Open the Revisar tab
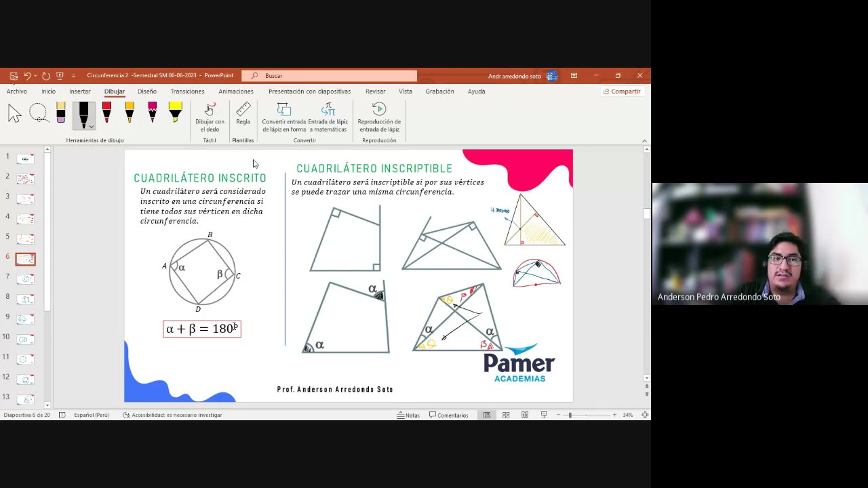The width and height of the screenshot is (868, 488). (375, 91)
